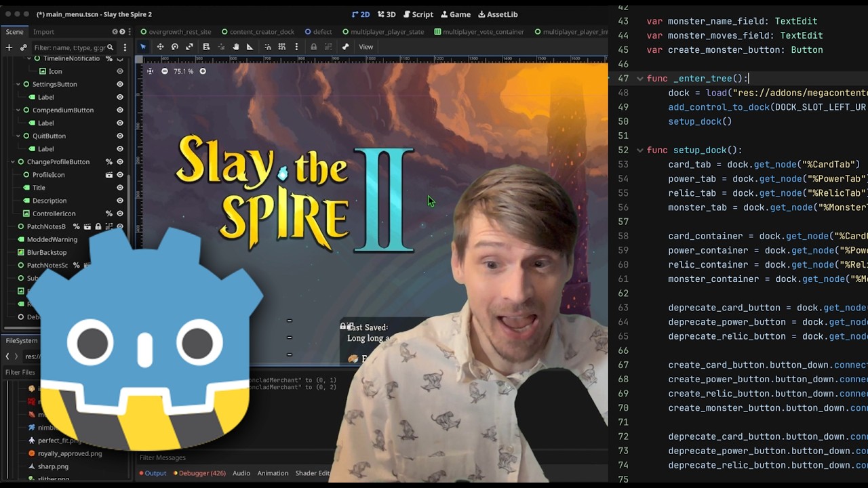Toggle visibility of the SettingsButton node

click(120, 84)
